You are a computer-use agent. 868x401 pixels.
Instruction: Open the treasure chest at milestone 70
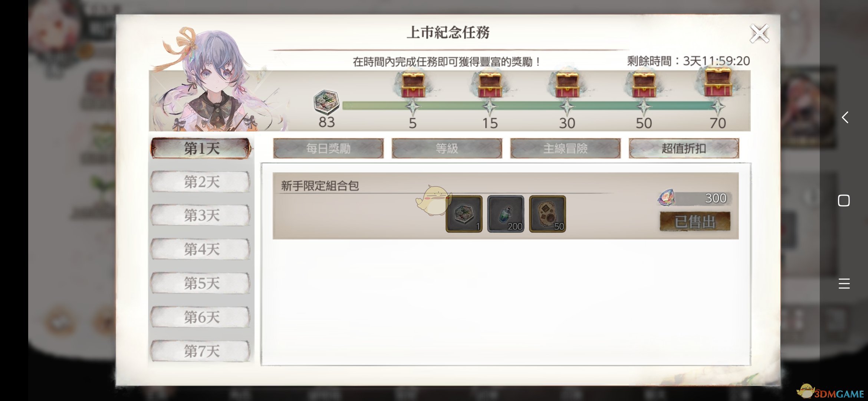coord(718,82)
